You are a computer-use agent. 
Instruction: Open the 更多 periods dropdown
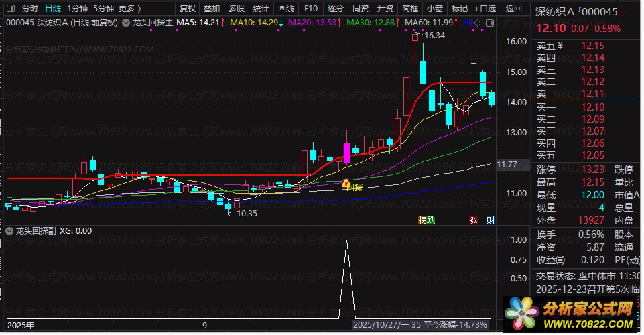tap(129, 9)
